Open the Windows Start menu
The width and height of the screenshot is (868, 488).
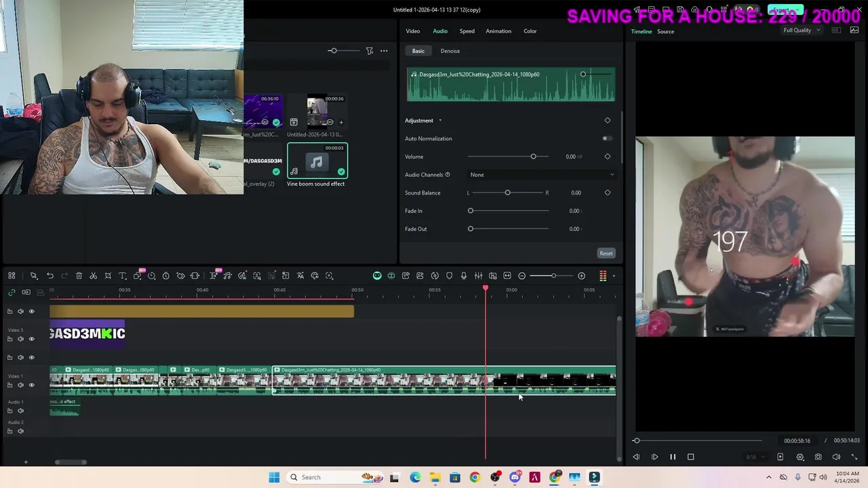pos(274,477)
